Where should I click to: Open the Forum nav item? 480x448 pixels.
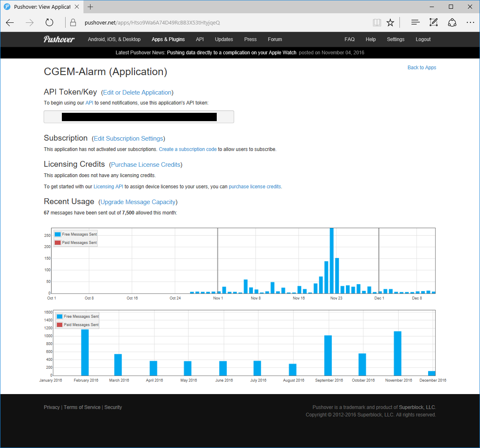[x=275, y=39]
